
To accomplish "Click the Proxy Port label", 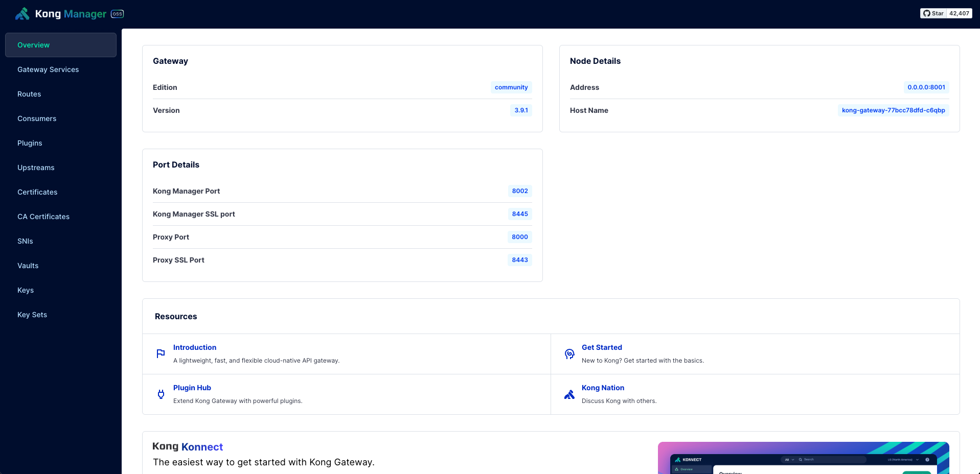I will coord(171,237).
